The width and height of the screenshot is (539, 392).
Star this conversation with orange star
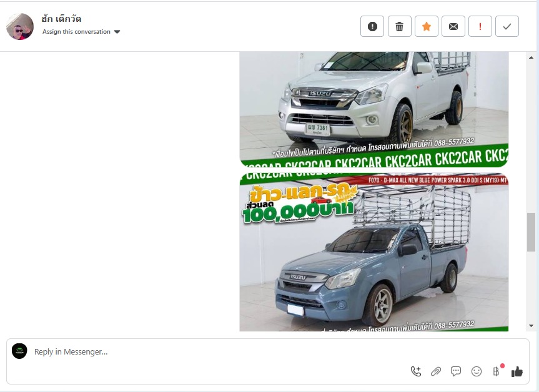[426, 26]
